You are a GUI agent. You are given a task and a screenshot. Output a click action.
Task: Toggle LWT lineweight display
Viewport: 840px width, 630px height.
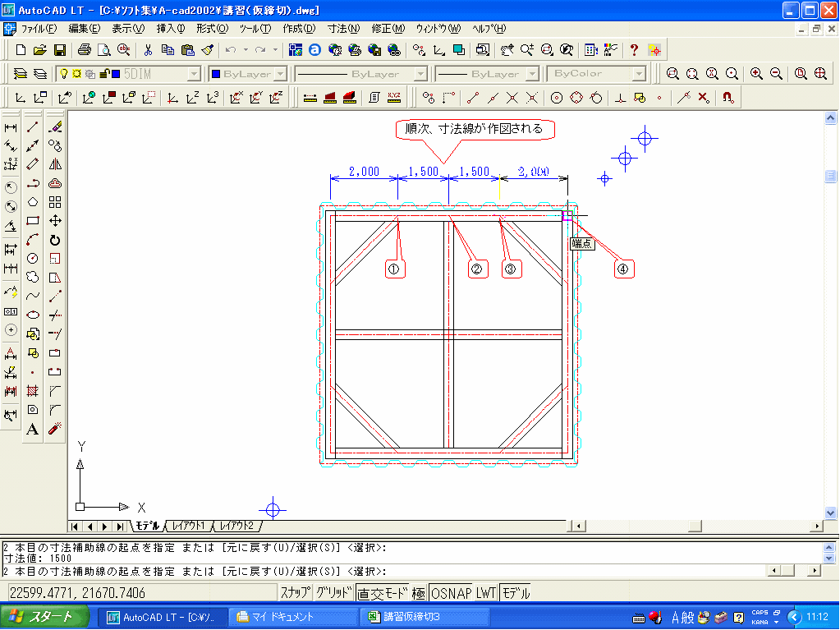pyautogui.click(x=486, y=593)
